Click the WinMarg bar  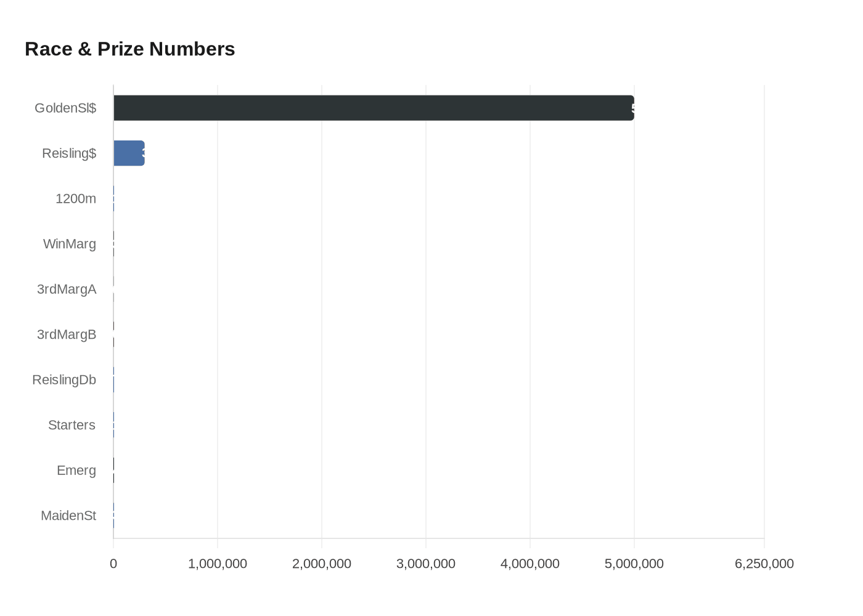tap(113, 244)
